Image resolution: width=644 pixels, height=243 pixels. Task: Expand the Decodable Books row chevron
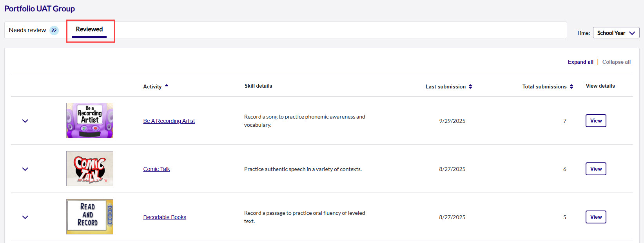coord(25,217)
